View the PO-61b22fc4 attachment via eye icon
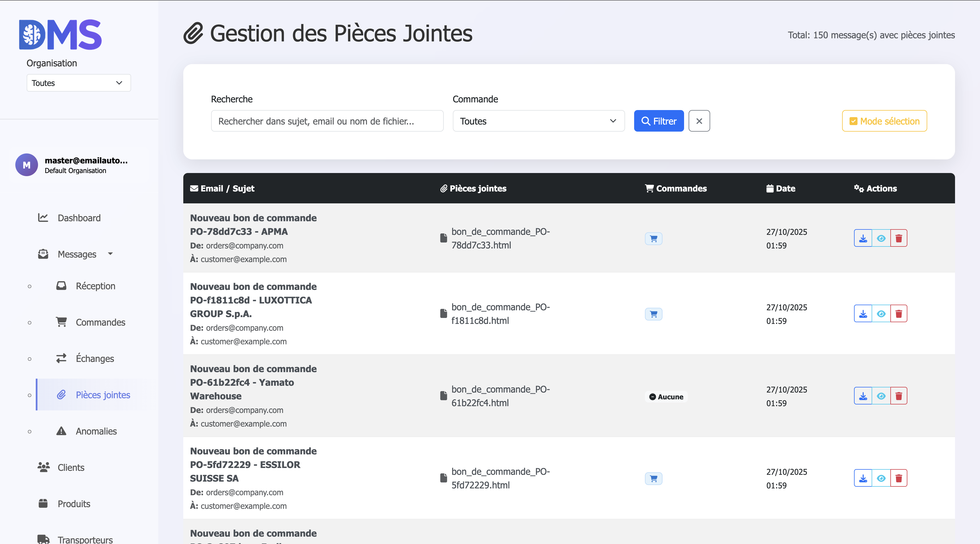This screenshot has width=980, height=544. [x=881, y=396]
